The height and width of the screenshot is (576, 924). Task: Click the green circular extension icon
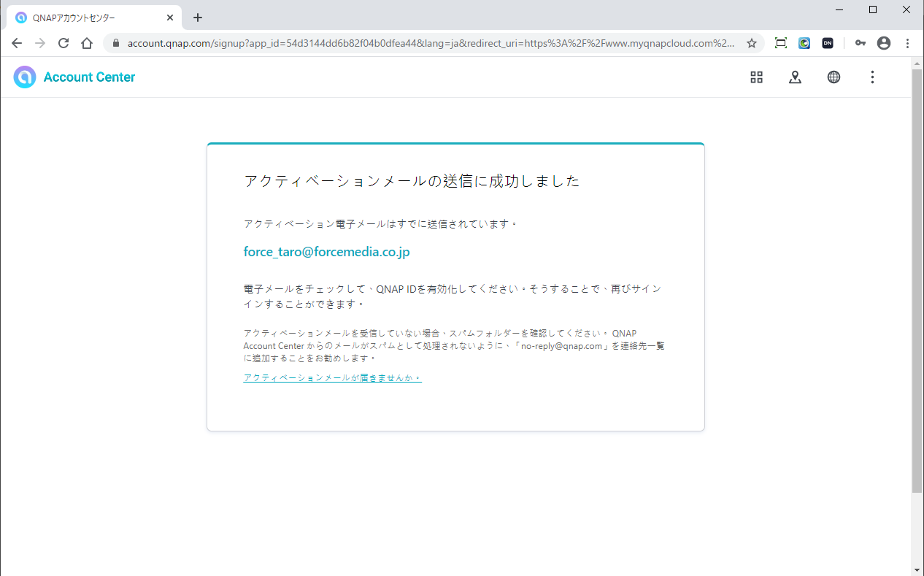click(804, 43)
